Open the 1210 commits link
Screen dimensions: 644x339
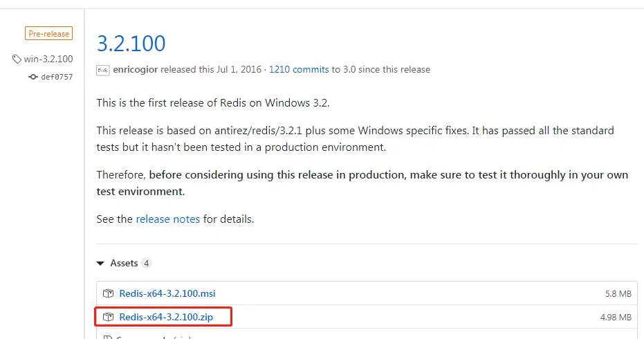(x=299, y=69)
